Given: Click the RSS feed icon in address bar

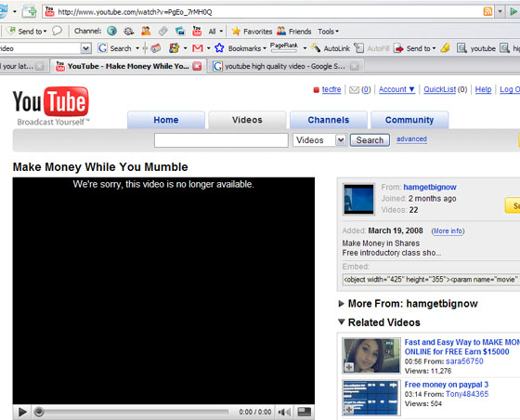Looking at the screenshot, I should [x=487, y=11].
